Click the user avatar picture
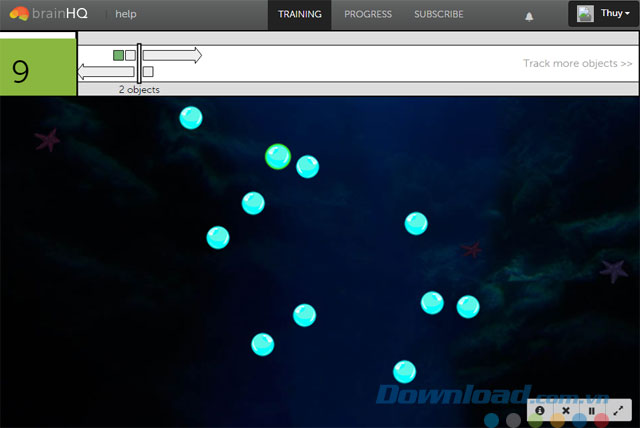This screenshot has height=428, width=640. (585, 14)
